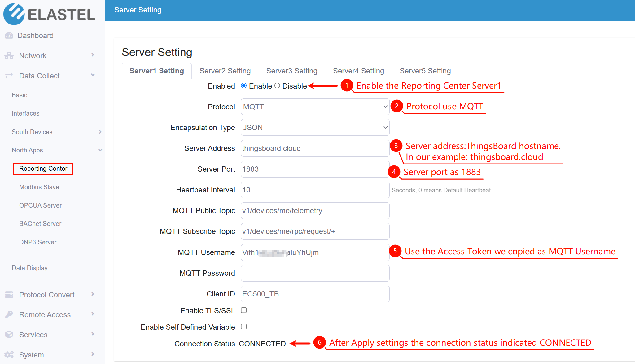
Task: Select the Disable radio button
Action: coord(277,86)
